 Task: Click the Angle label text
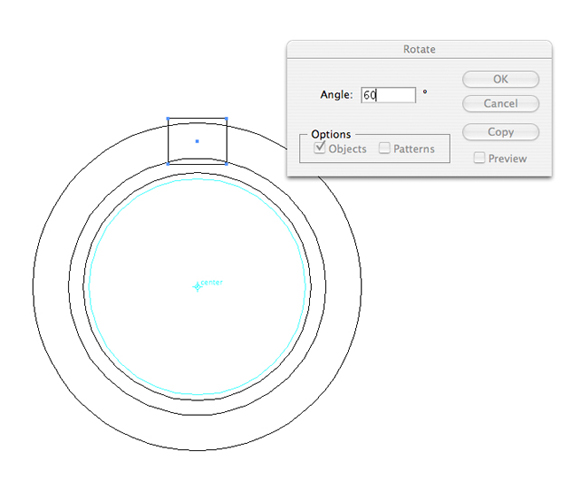tap(336, 95)
